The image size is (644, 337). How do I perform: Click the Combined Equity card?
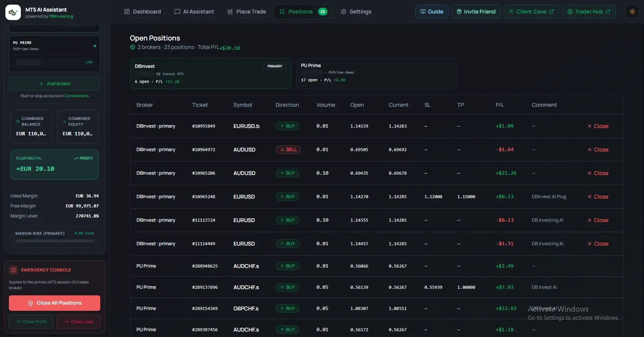(78, 127)
